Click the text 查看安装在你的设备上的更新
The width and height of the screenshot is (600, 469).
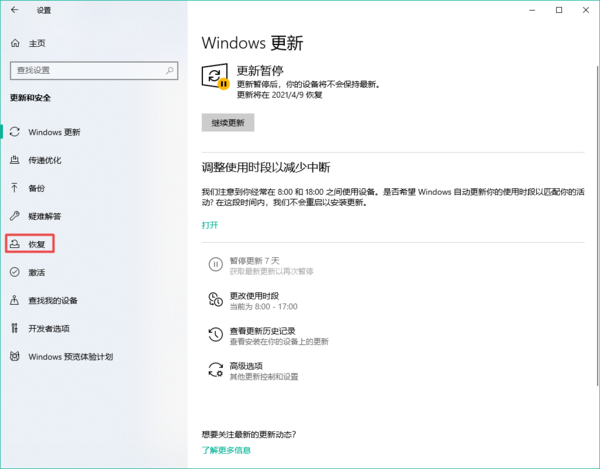click(x=279, y=342)
